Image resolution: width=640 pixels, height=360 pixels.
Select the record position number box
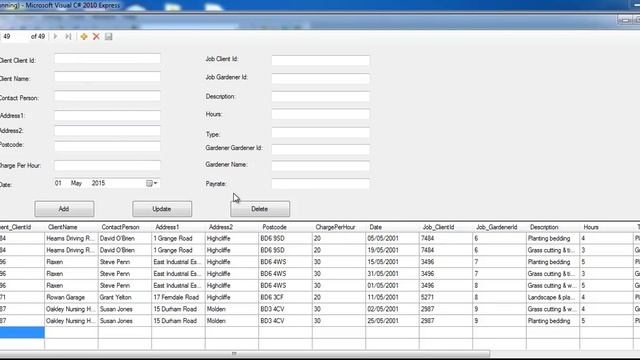[14, 36]
